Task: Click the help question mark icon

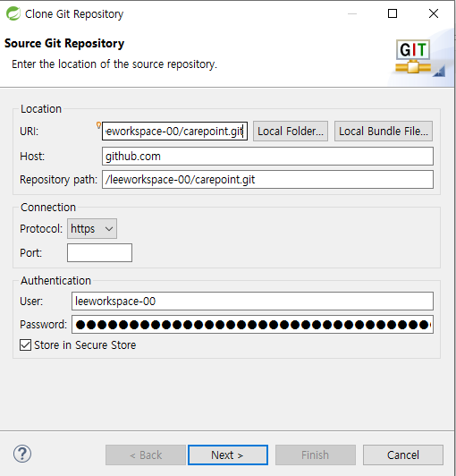Action: 22,455
